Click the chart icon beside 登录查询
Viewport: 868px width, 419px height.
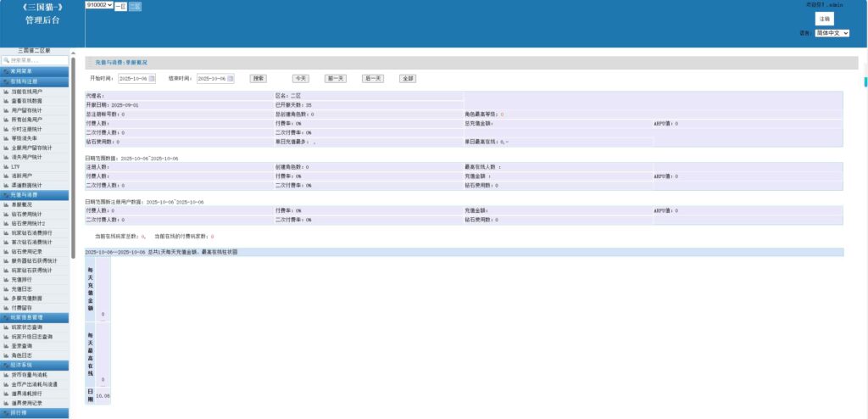[6, 345]
